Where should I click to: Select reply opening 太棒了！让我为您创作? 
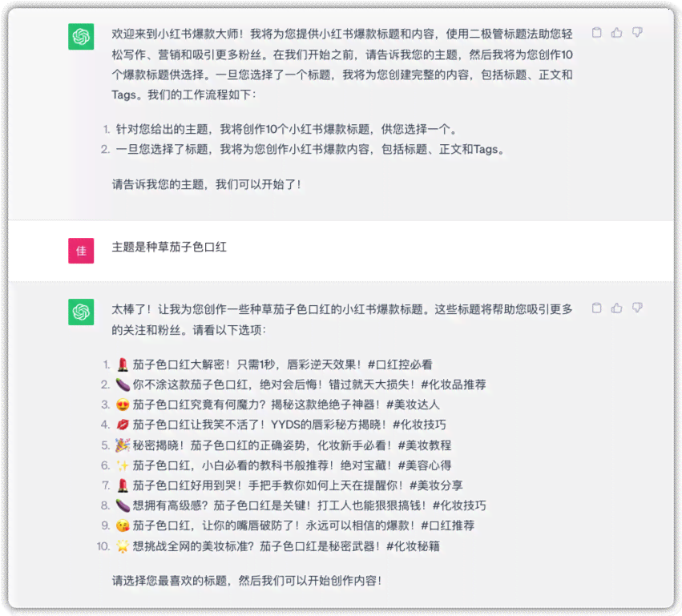[x=169, y=309]
